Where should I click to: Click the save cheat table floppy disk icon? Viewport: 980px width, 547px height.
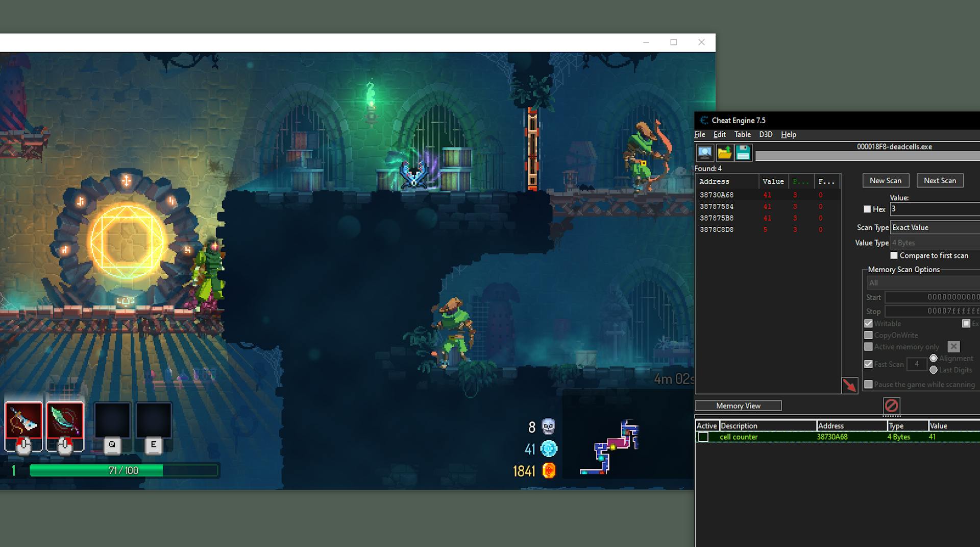point(743,153)
